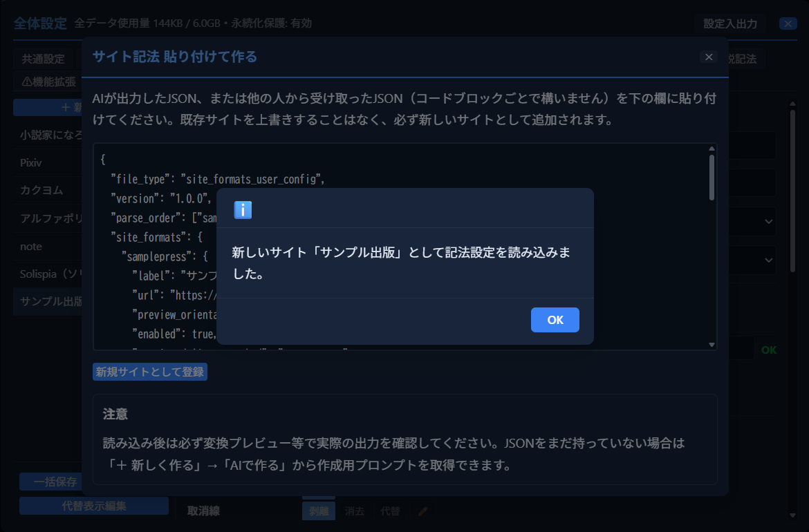Screen dimensions: 809x532
Task: Click inside the JSON paste textarea
Action: pyautogui.click(x=405, y=247)
